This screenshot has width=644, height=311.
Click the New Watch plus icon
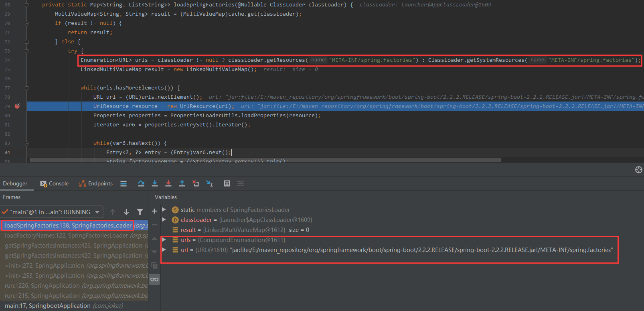(154, 211)
